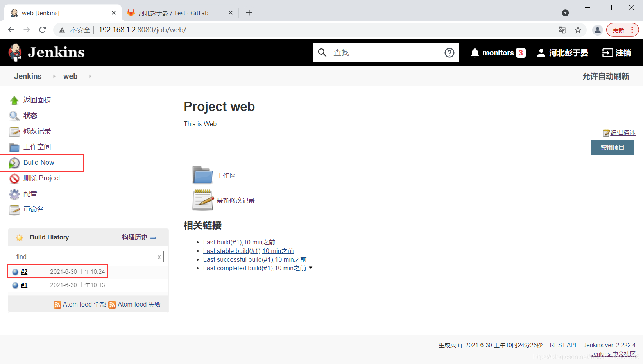The image size is (643, 364).
Task: Open the REST API footer link
Action: 563,345
